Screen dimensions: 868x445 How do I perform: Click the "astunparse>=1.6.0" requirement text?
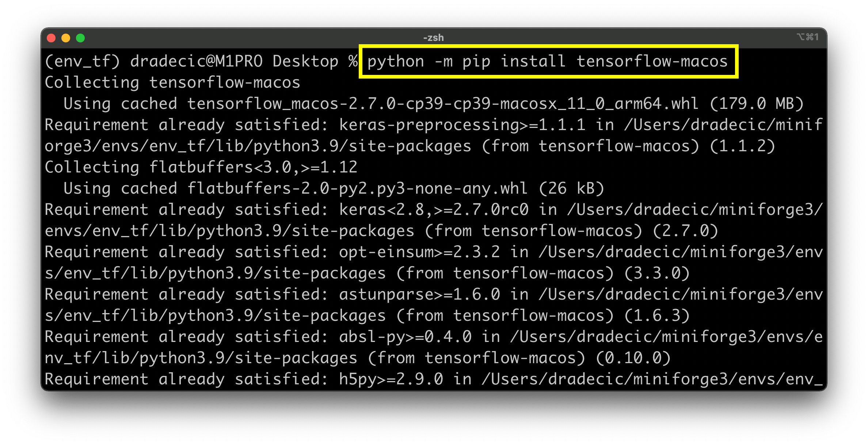(x=419, y=294)
